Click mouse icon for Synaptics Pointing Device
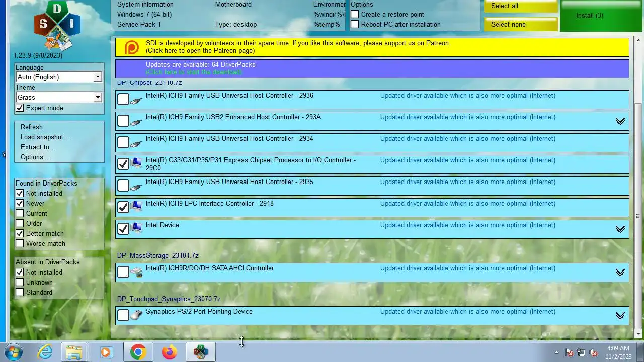 point(136,315)
